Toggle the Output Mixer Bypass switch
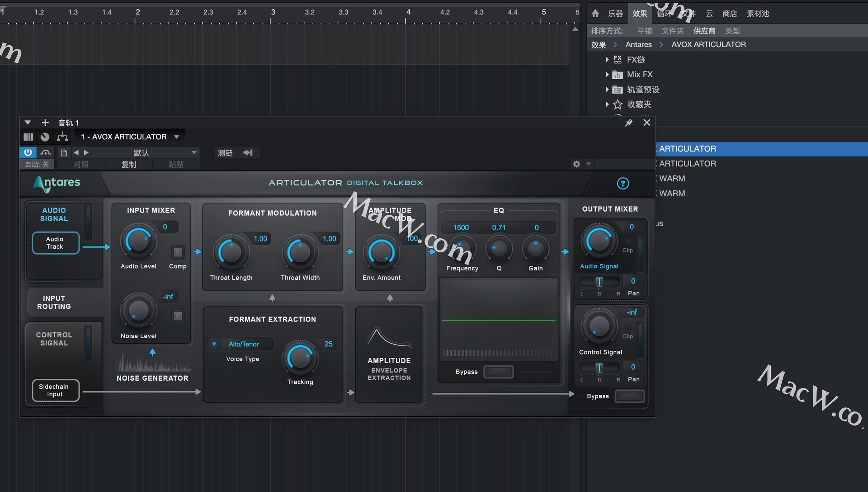 pos(629,396)
